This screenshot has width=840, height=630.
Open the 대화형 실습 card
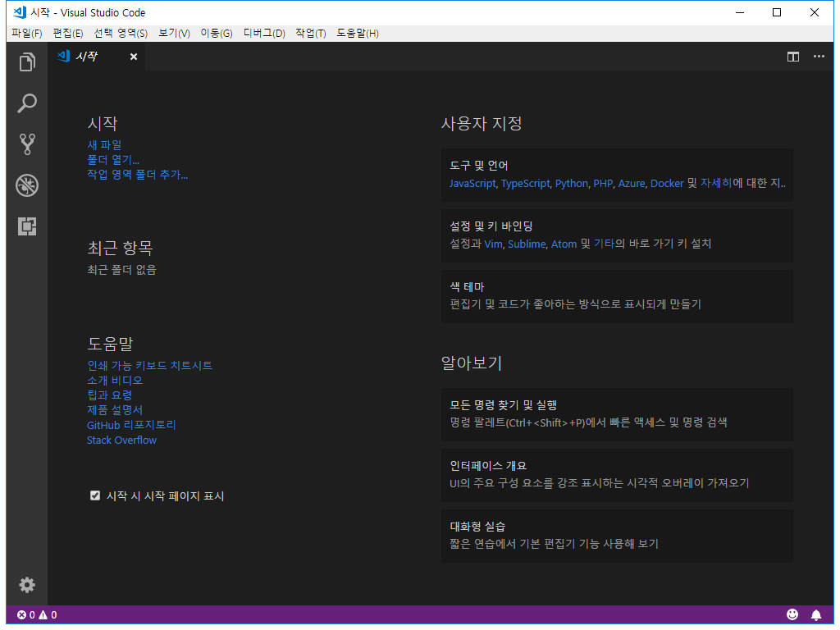point(617,535)
